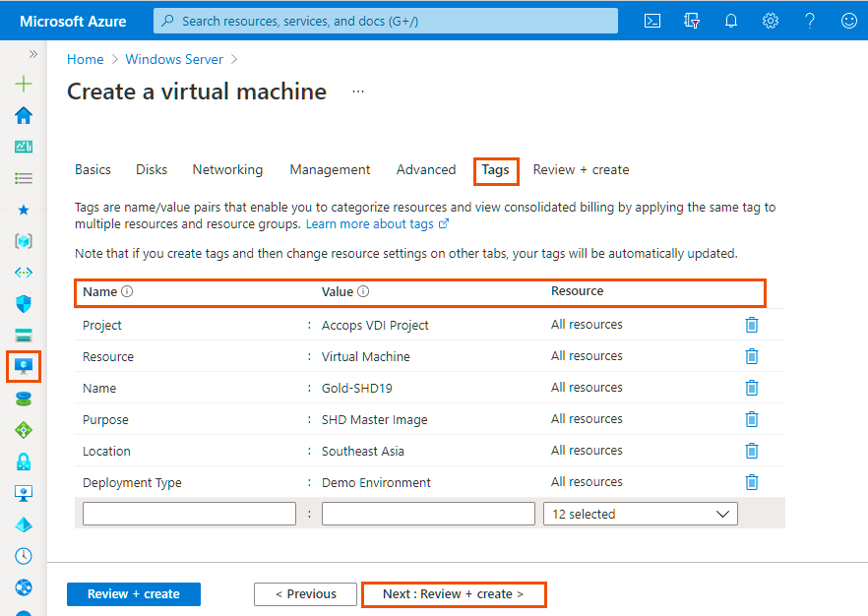Open the blue shield security icon
This screenshot has height=616, width=868.
(x=24, y=304)
